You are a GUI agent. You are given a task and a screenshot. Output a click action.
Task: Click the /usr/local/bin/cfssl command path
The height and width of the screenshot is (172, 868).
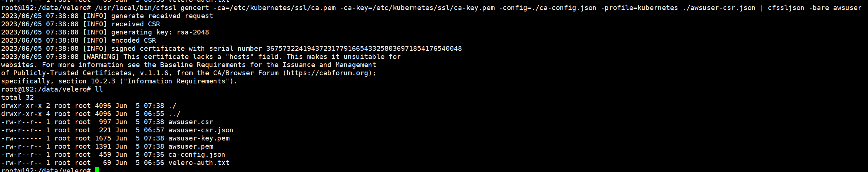click(x=136, y=8)
